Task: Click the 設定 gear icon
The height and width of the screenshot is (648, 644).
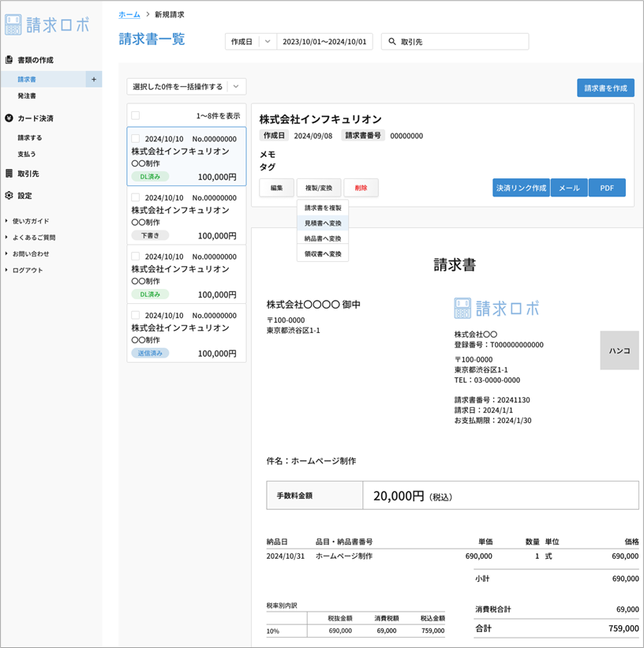Action: 9,196
